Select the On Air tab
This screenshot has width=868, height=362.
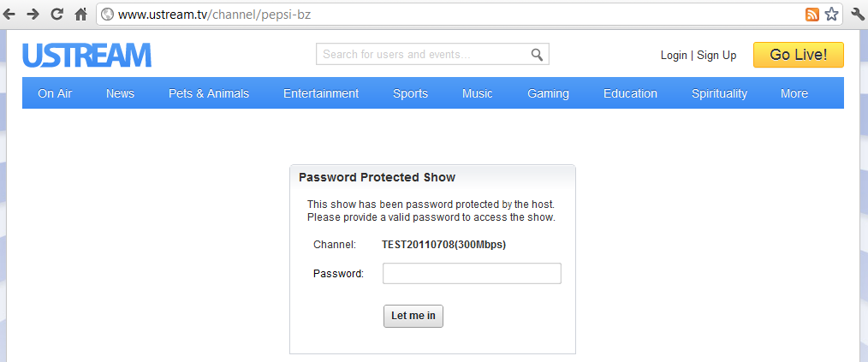pyautogui.click(x=55, y=93)
